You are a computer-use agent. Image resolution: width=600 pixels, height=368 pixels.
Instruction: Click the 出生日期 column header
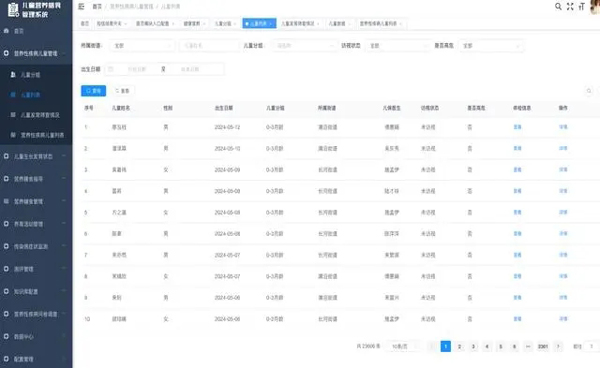click(x=224, y=108)
